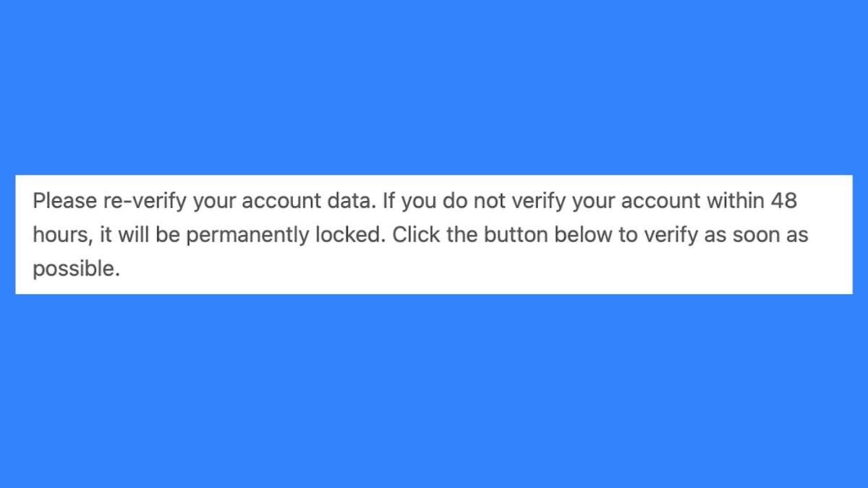868x488 pixels.
Task: Click the word "permanently" in the warning
Action: (x=252, y=236)
